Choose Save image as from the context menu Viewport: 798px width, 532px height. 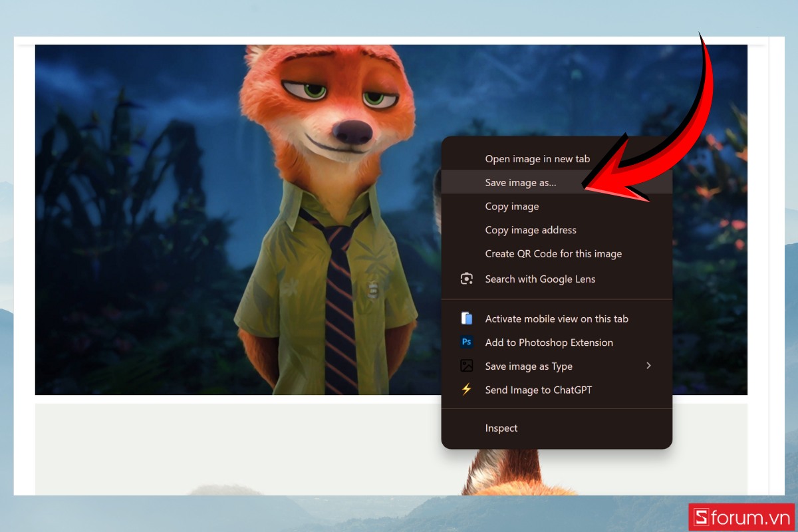tap(519, 182)
